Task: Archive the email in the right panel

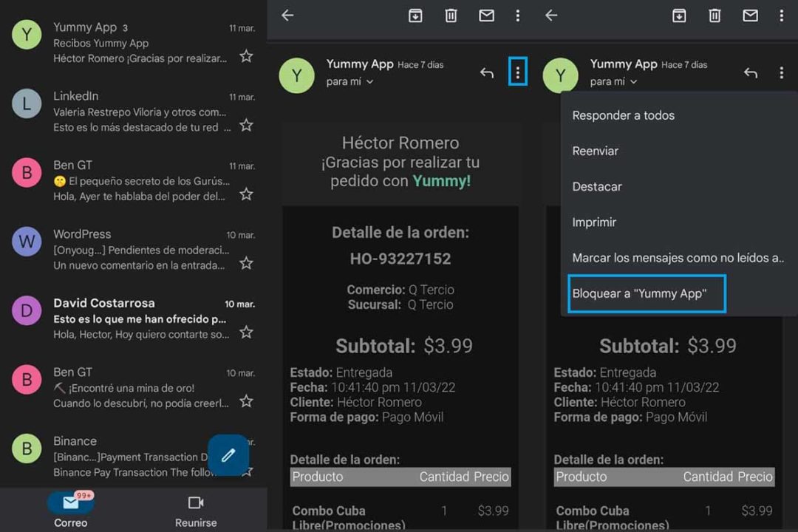Action: pyautogui.click(x=679, y=16)
